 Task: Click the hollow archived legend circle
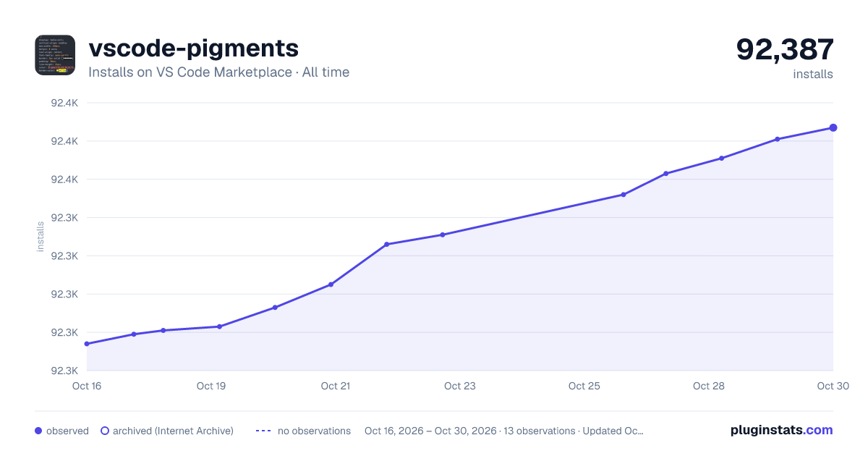coord(105,431)
